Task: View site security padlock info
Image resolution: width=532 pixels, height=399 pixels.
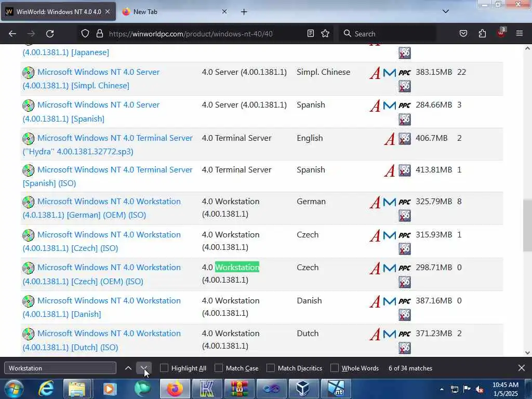Action: point(99,34)
